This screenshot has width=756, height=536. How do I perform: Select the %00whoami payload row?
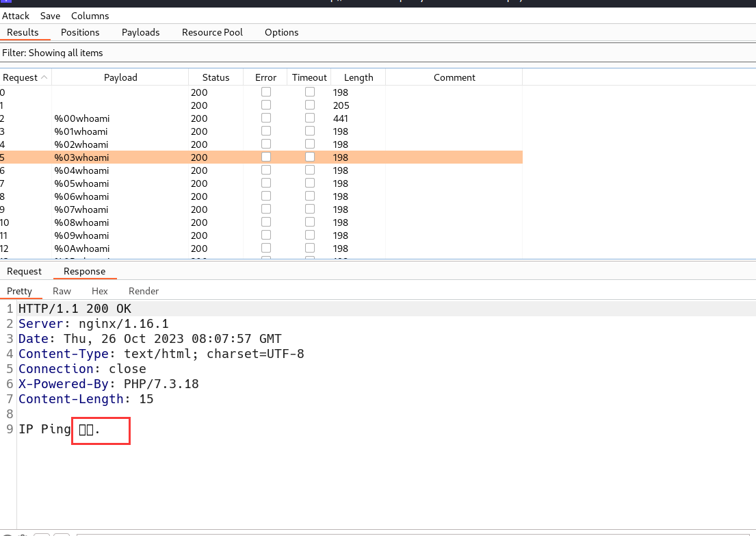261,118
